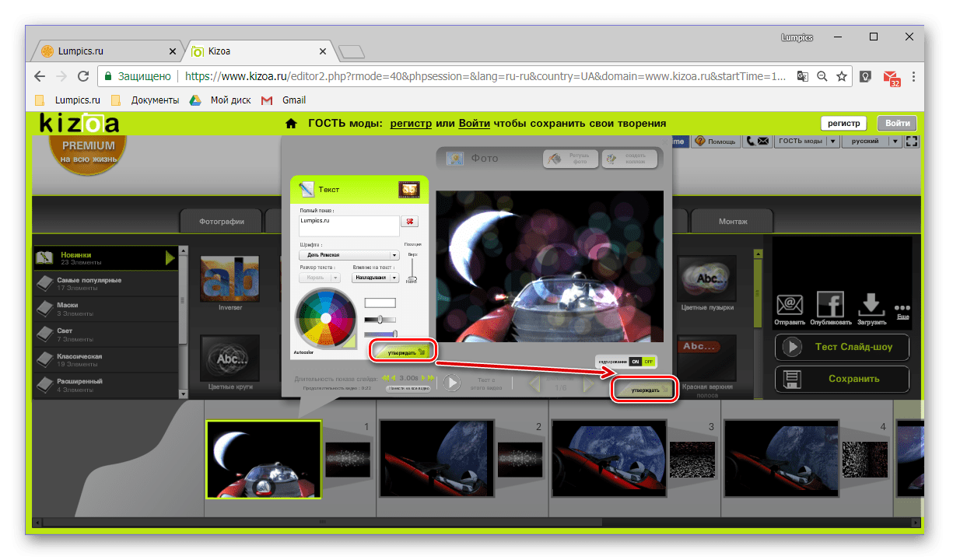Image resolution: width=953 pixels, height=560 pixels.
Task: Click the Загрузить download icon
Action: pos(872,305)
